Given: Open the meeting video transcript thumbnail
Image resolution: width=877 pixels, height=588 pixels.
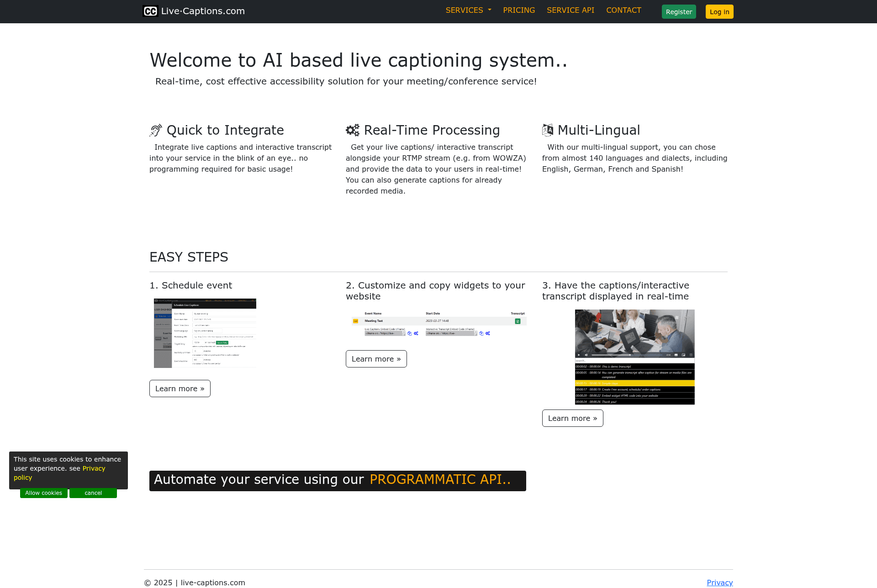Looking at the screenshot, I should click(x=634, y=357).
